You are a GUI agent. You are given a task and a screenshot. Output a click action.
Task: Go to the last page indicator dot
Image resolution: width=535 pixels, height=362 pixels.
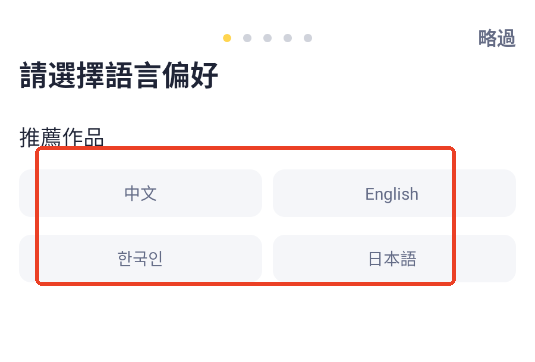308,38
